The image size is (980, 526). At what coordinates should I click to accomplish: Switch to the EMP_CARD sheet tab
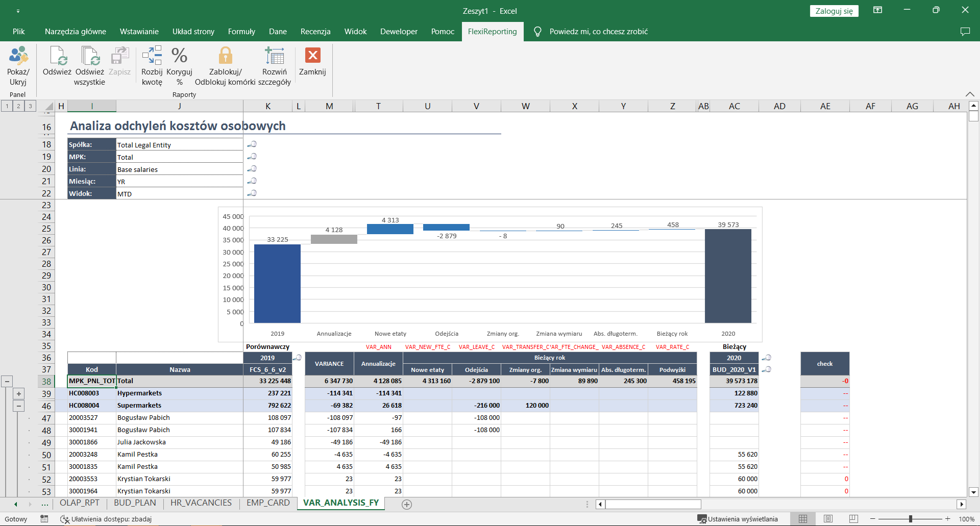(268, 503)
